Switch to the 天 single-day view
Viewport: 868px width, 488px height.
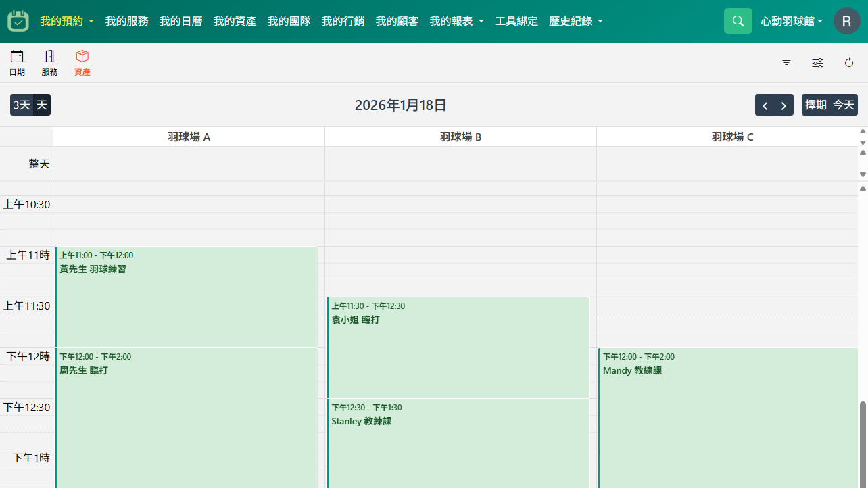41,105
